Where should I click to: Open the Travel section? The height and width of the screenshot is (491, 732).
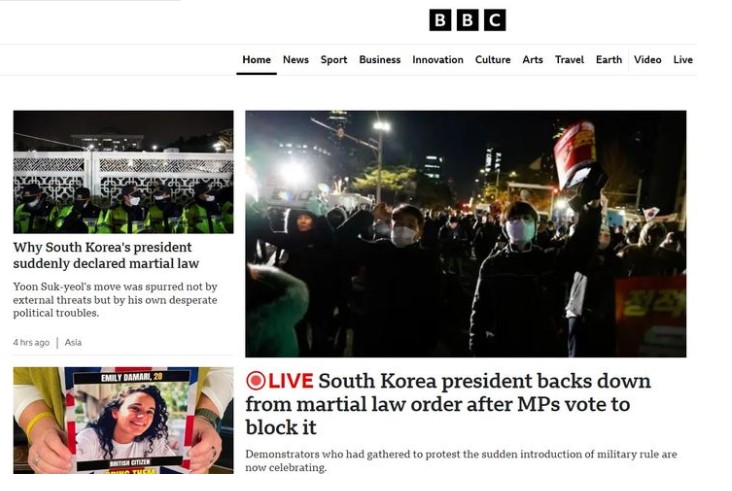pos(569,60)
